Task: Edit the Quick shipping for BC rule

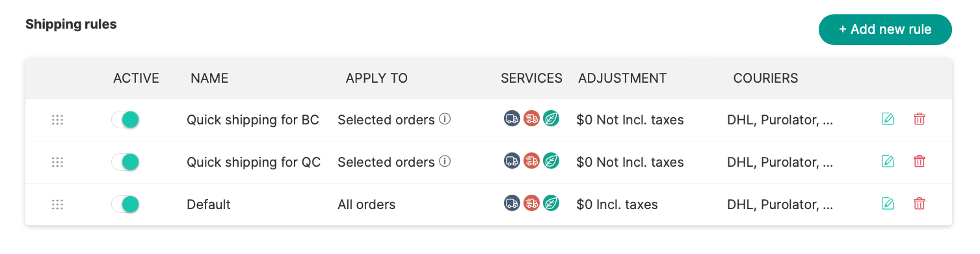Action: pyautogui.click(x=888, y=119)
